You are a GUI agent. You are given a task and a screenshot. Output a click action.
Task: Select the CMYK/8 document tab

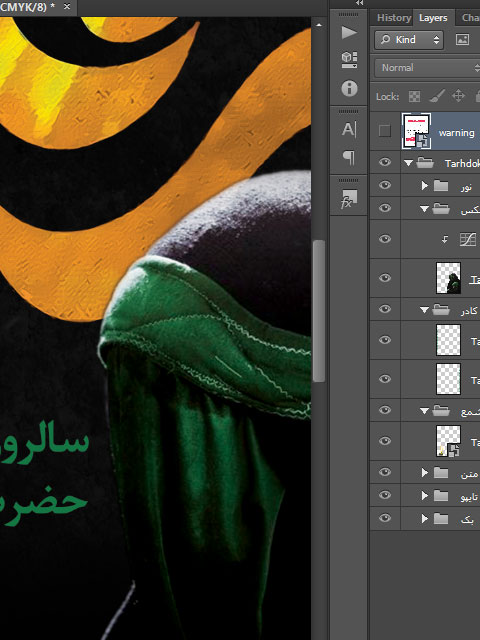pos(27,7)
